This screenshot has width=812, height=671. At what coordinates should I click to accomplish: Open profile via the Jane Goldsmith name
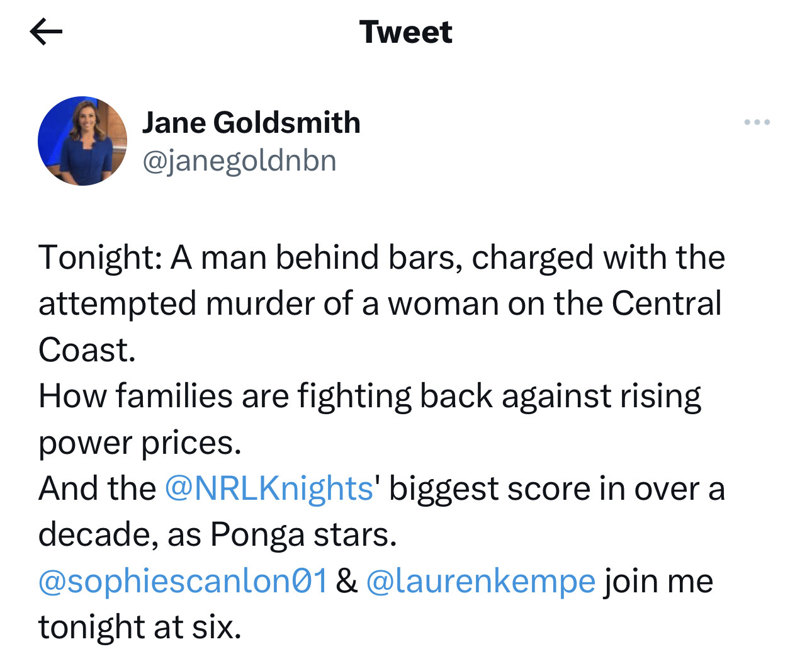[x=251, y=122]
